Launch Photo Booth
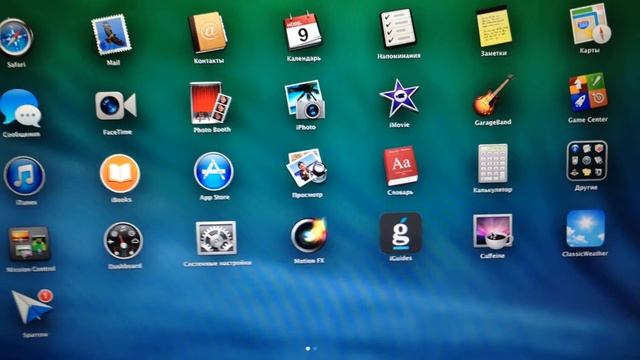 (x=211, y=103)
